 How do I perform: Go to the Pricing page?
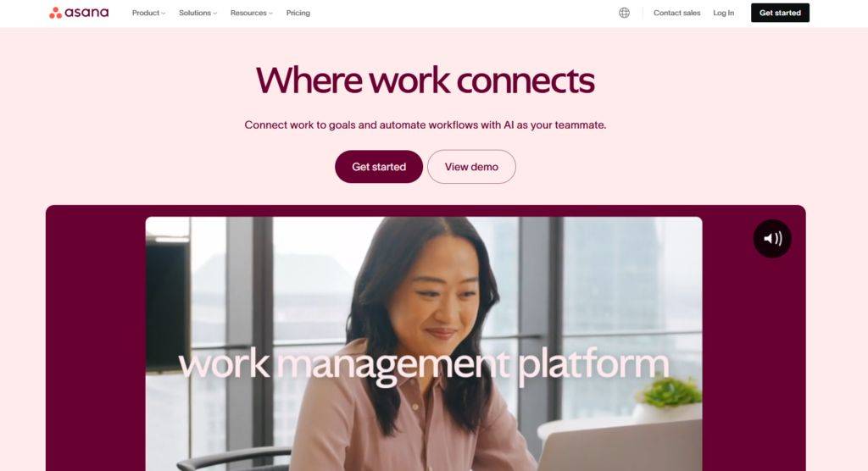click(298, 13)
